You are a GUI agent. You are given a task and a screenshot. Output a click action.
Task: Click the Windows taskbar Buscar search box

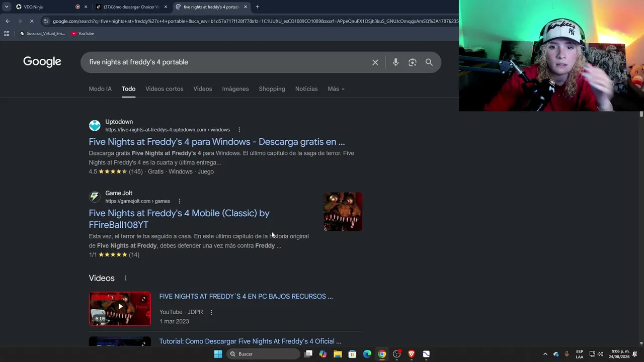[263, 354]
